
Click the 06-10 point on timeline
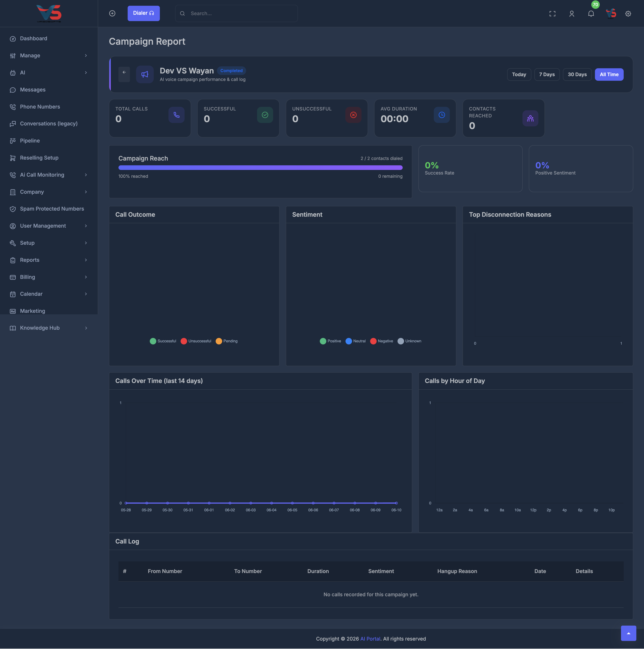click(x=396, y=503)
